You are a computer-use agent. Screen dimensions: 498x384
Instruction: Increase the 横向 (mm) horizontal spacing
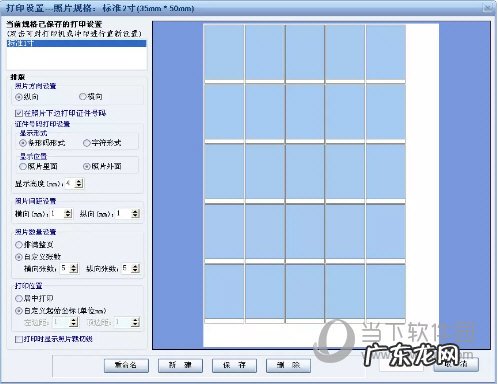pos(68,211)
